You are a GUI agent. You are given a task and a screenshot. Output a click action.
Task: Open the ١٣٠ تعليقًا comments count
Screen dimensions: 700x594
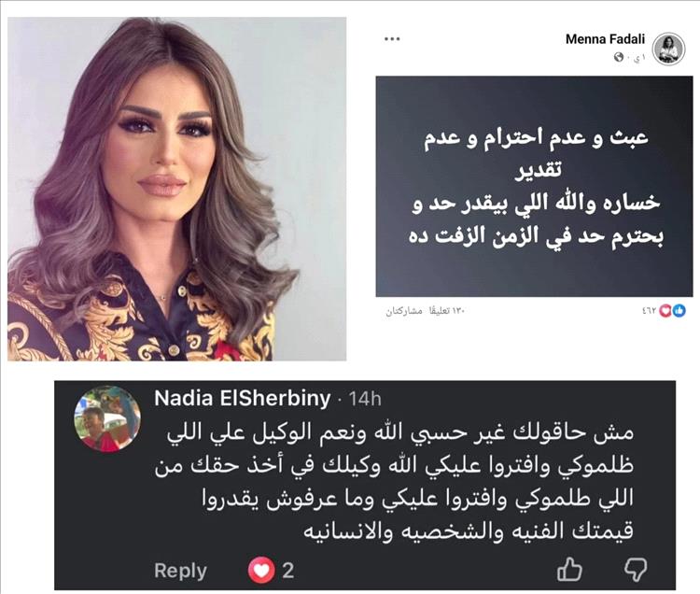[x=447, y=311]
